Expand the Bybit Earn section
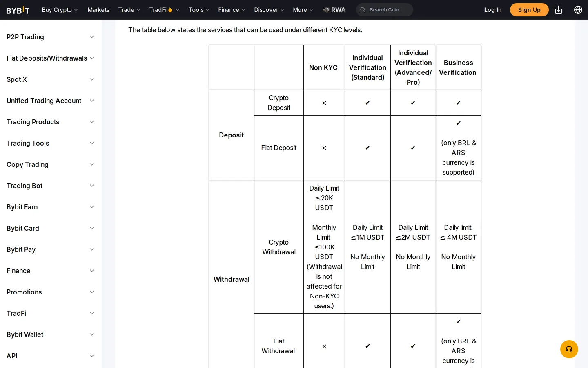Screen dimensions: 588x368 [x=51, y=207]
